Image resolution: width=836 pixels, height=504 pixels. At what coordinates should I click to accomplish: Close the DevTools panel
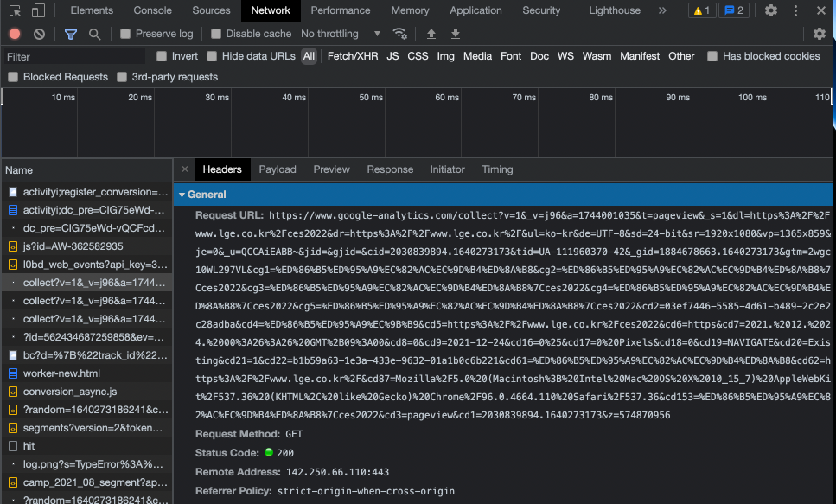(x=821, y=10)
